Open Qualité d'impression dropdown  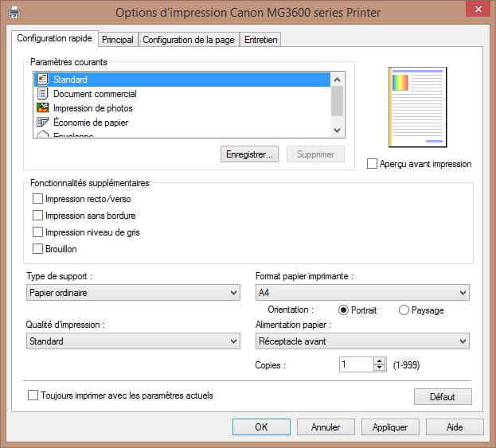click(133, 341)
